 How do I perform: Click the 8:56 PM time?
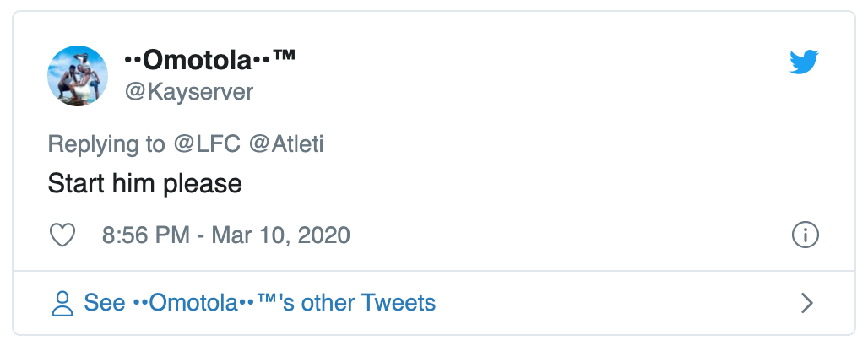coord(145,235)
